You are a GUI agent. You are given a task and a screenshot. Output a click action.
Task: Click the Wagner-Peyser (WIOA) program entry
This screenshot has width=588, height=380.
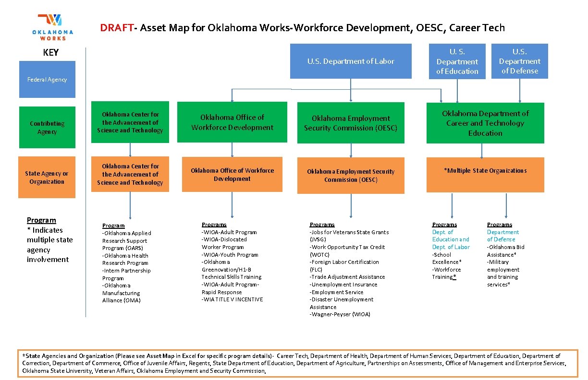click(340, 314)
